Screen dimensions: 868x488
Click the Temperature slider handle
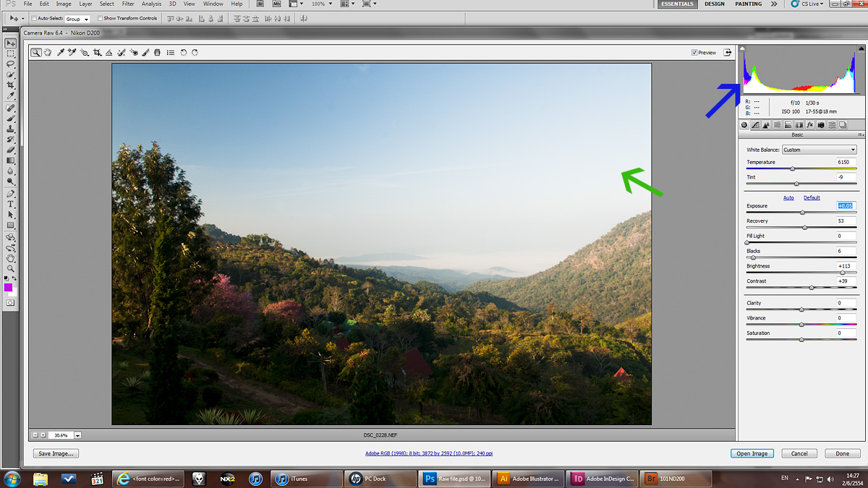(x=793, y=168)
